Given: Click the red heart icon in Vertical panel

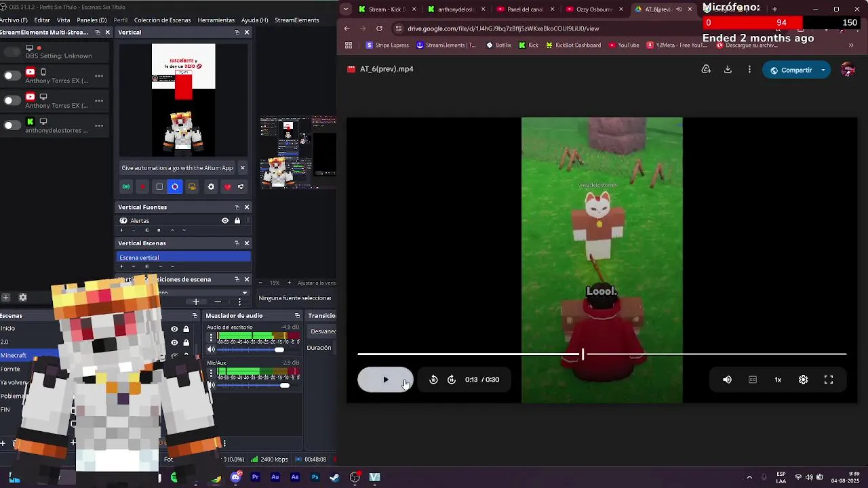Looking at the screenshot, I should [227, 187].
